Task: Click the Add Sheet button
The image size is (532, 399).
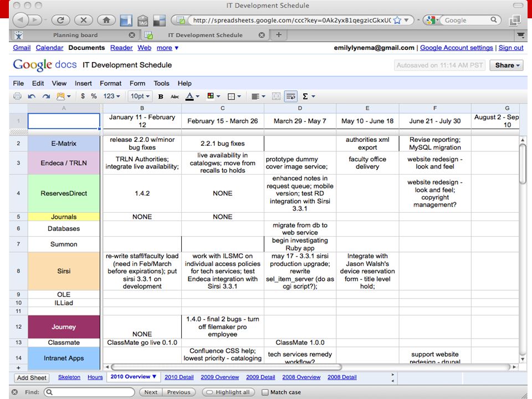Action: pos(32,377)
